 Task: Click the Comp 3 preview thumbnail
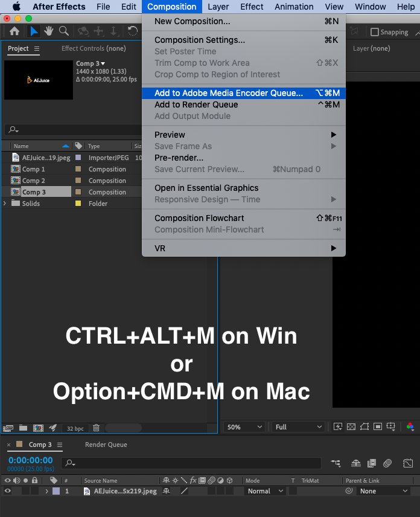click(39, 80)
